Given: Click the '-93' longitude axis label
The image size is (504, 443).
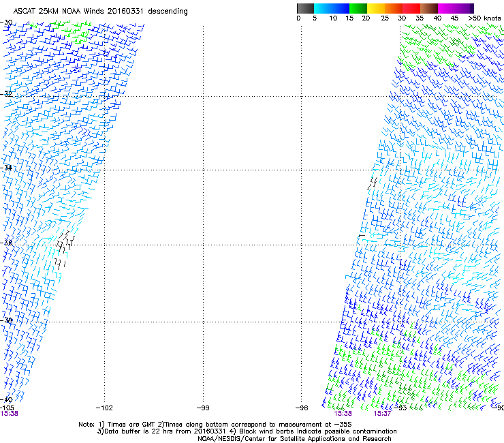Looking at the screenshot, I should (x=400, y=408).
